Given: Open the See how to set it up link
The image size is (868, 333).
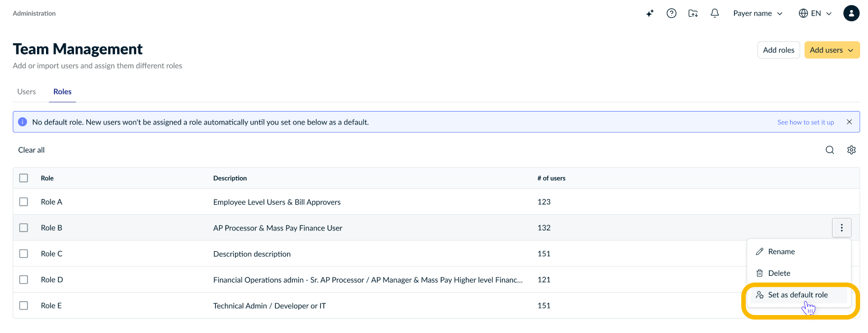Looking at the screenshot, I should (x=805, y=122).
